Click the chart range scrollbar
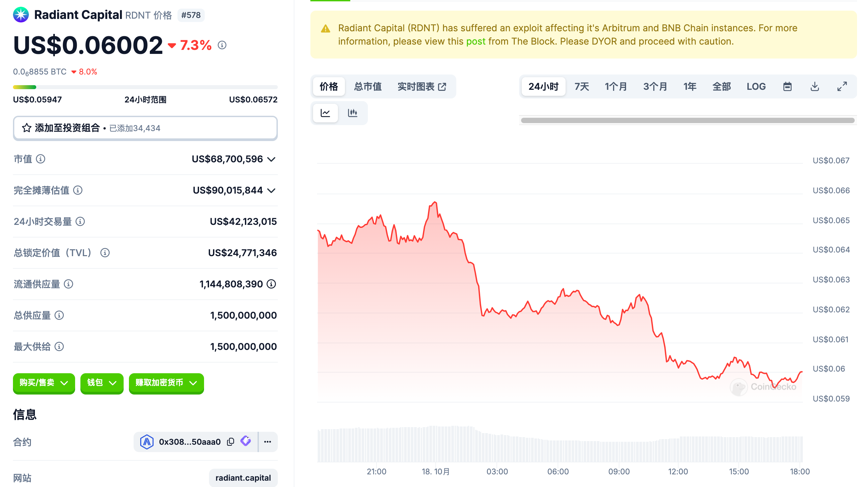The width and height of the screenshot is (868, 487). 688,120
